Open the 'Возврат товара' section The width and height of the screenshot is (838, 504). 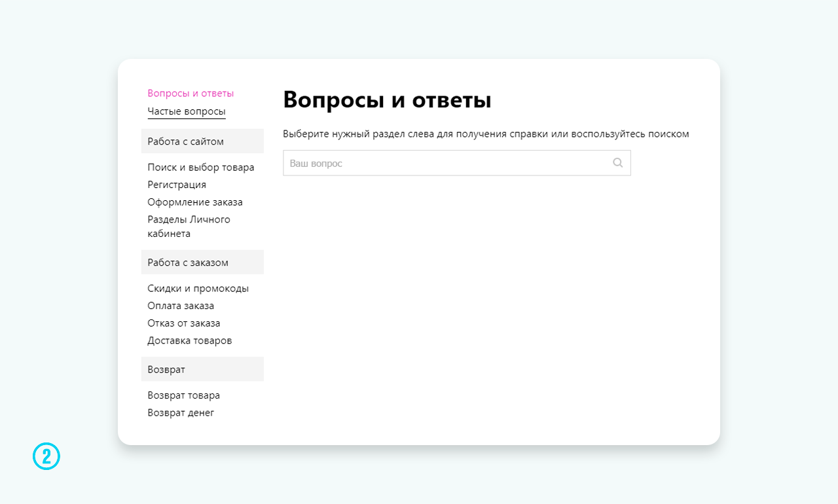[184, 395]
